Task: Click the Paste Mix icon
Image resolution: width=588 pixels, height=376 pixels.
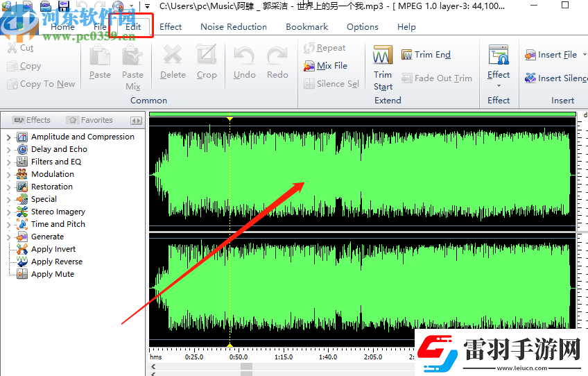Action: click(x=132, y=55)
